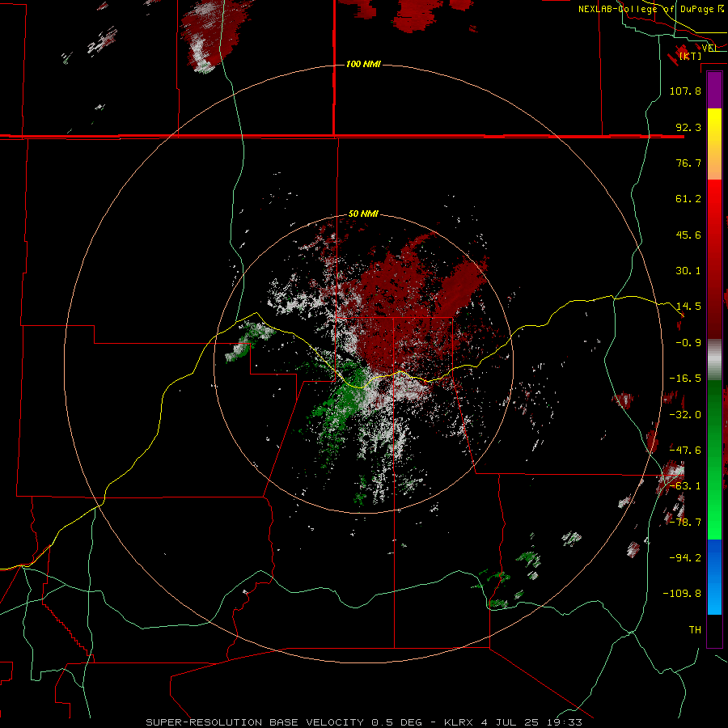Click the -0.9 velocity scale value
The image size is (728, 728).
click(688, 343)
